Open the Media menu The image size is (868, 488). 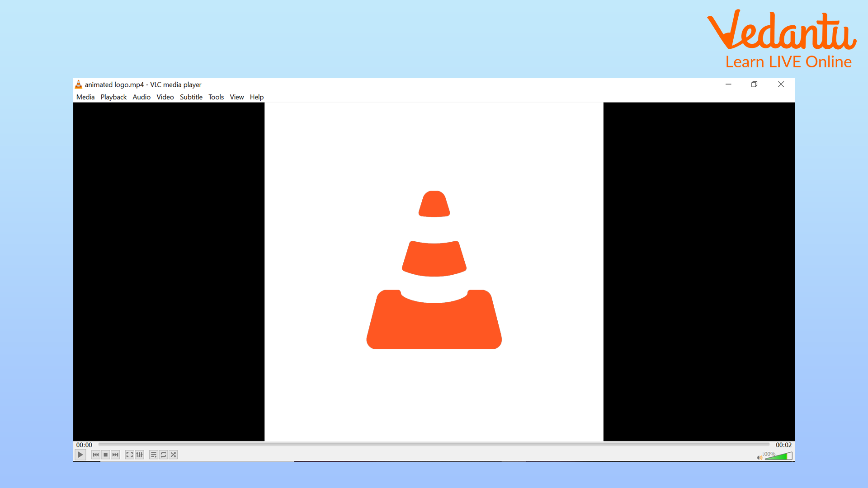pos(85,97)
